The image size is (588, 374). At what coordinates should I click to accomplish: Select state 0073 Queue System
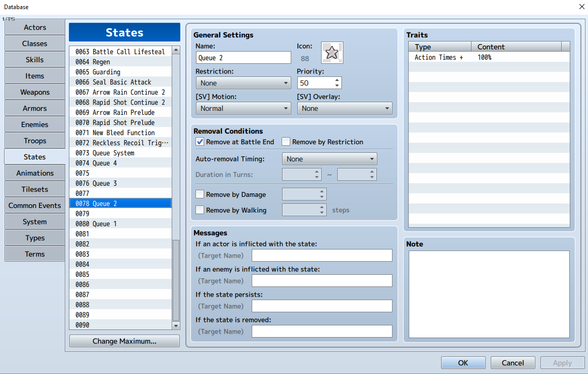pyautogui.click(x=121, y=153)
